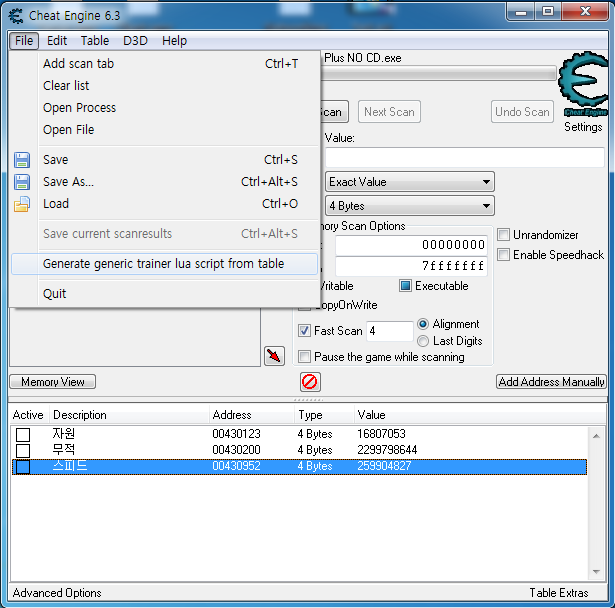The width and height of the screenshot is (615, 608).
Task: Click the Active column header
Action: 28,415
